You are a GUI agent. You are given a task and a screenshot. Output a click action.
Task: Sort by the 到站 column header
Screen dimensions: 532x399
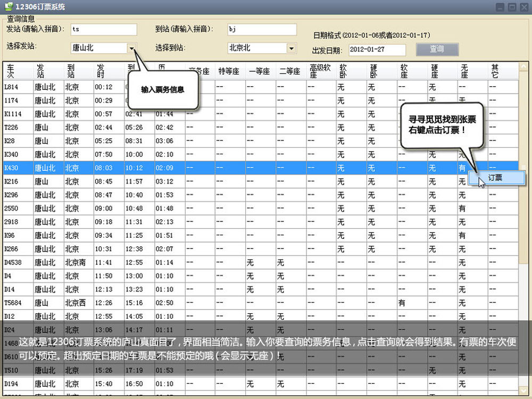tap(79, 71)
